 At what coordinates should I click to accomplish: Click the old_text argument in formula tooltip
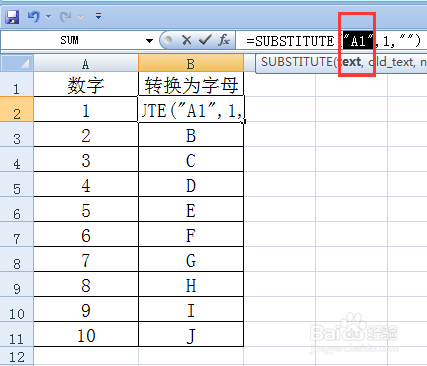pyautogui.click(x=391, y=62)
